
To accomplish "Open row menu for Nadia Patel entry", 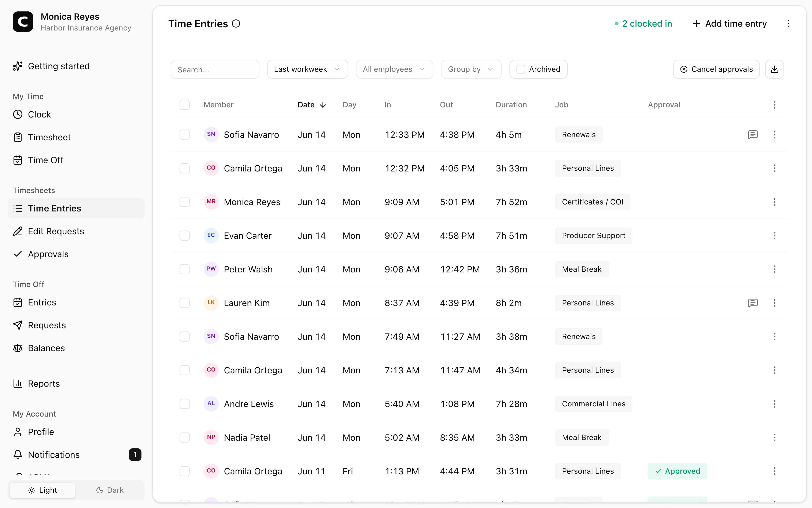I will click(x=774, y=438).
